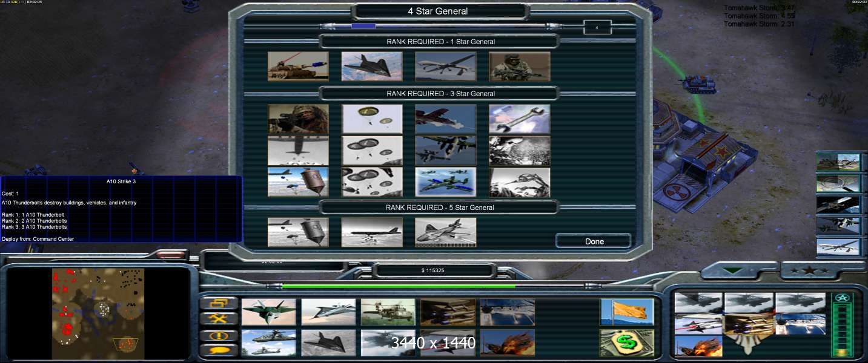Select the explosion icon in unit panel
Screen dimensions: 868x363
pyautogui.click(x=698, y=345)
